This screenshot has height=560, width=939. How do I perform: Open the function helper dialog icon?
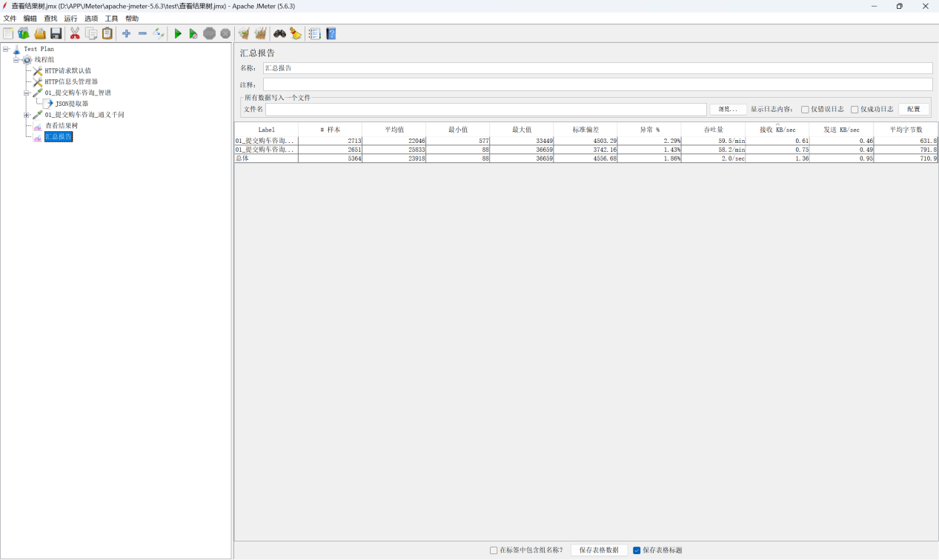(315, 33)
